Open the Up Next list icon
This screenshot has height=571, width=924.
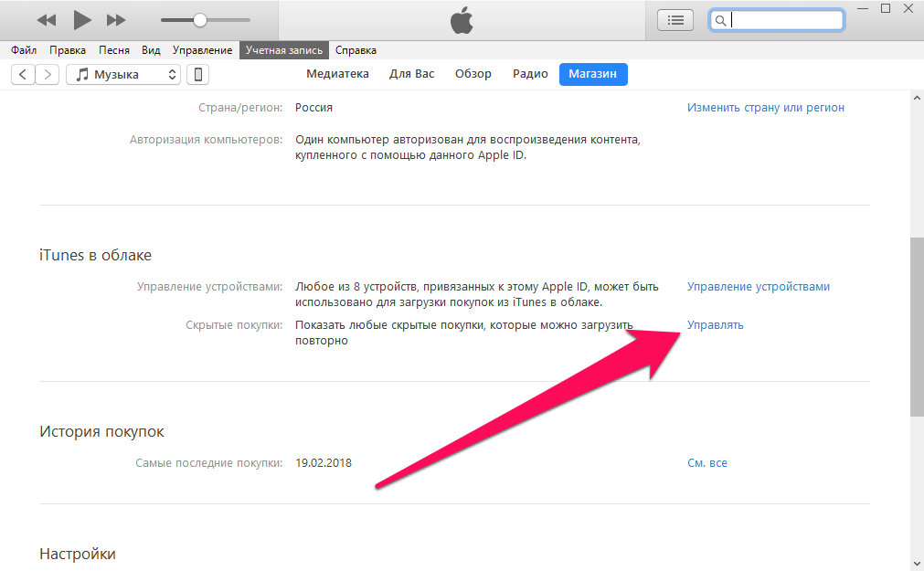click(675, 21)
